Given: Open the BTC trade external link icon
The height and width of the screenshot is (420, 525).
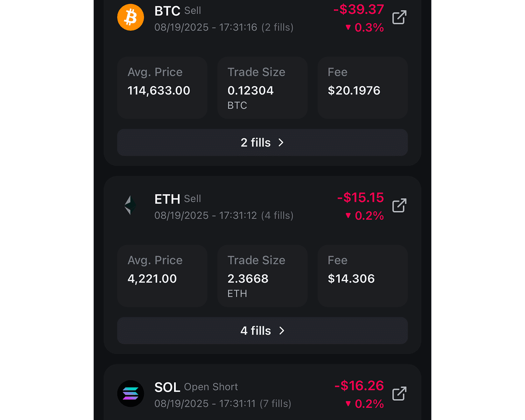Looking at the screenshot, I should [x=399, y=17].
